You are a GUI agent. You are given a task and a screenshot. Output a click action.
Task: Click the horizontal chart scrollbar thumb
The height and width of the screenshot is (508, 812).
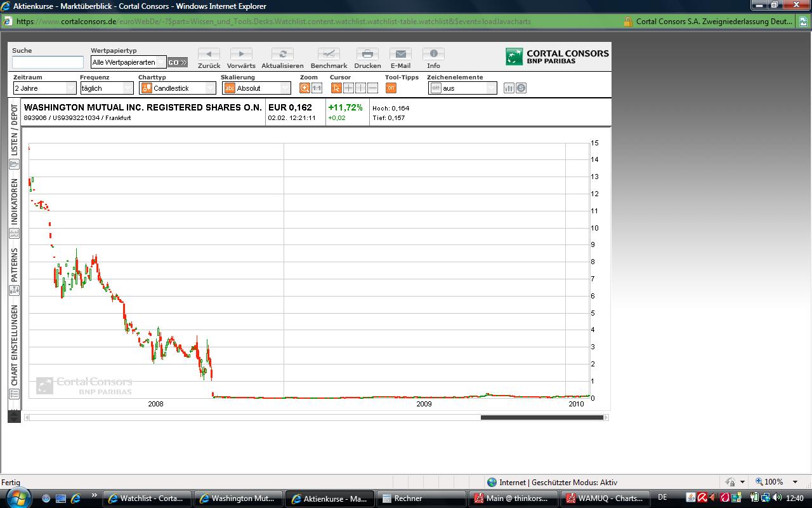542,417
